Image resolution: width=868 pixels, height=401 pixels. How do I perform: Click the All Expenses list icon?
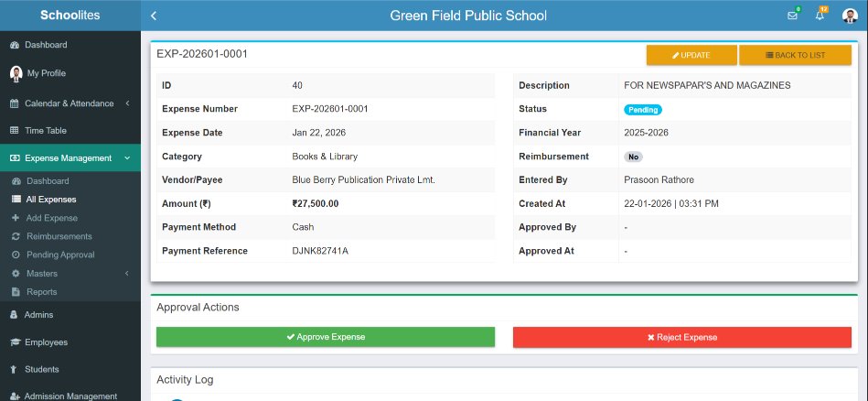point(16,200)
